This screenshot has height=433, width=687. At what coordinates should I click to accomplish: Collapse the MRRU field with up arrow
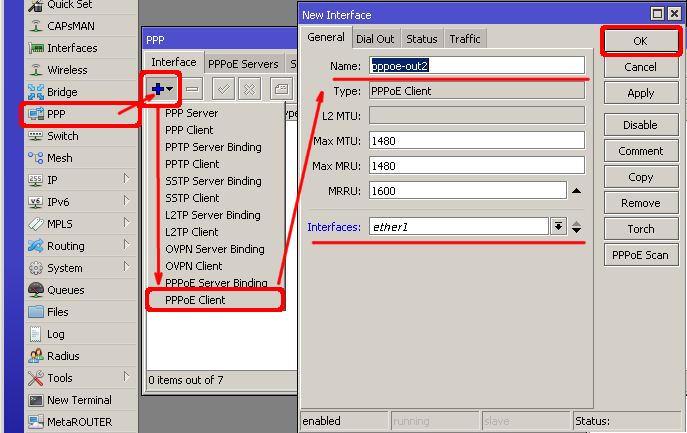[576, 190]
